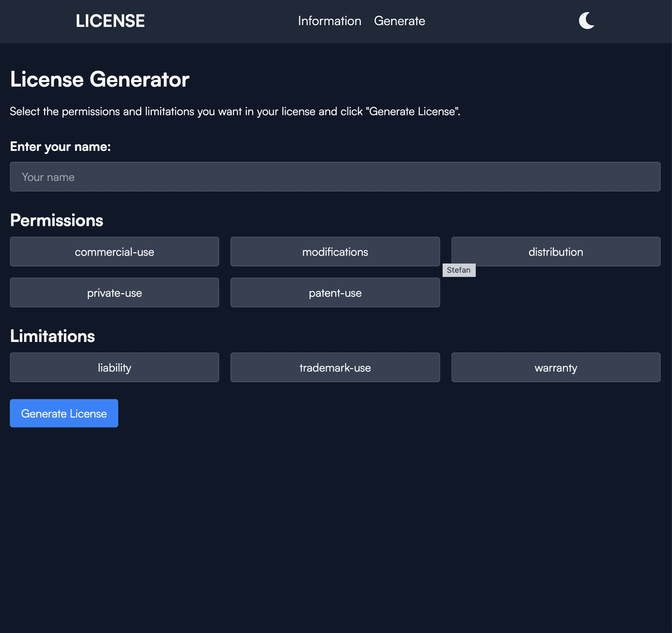Click the Permissions section heading

click(57, 220)
